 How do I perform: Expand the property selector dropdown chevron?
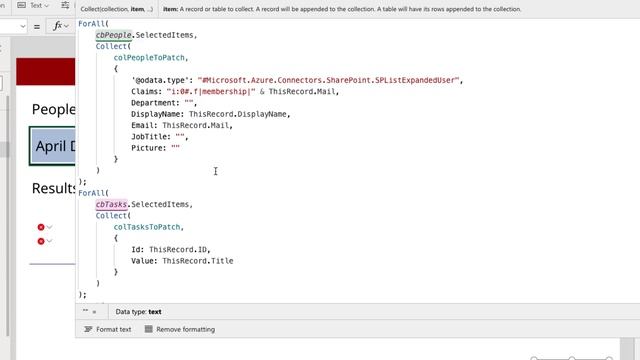(x=23, y=27)
